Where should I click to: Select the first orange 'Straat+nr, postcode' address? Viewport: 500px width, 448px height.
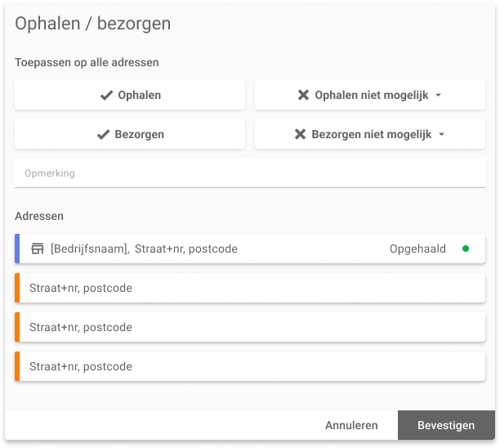pos(250,288)
